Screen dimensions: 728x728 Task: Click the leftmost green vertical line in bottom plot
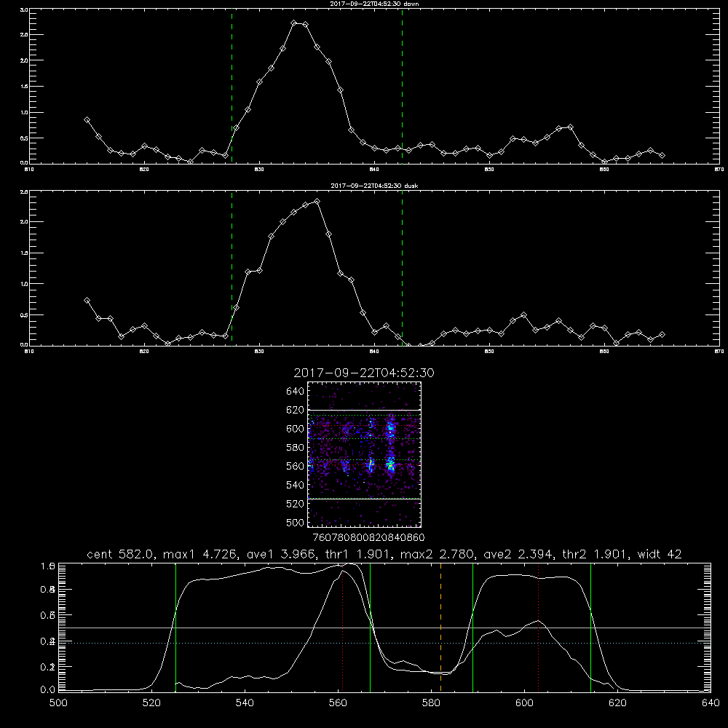(x=175, y=627)
